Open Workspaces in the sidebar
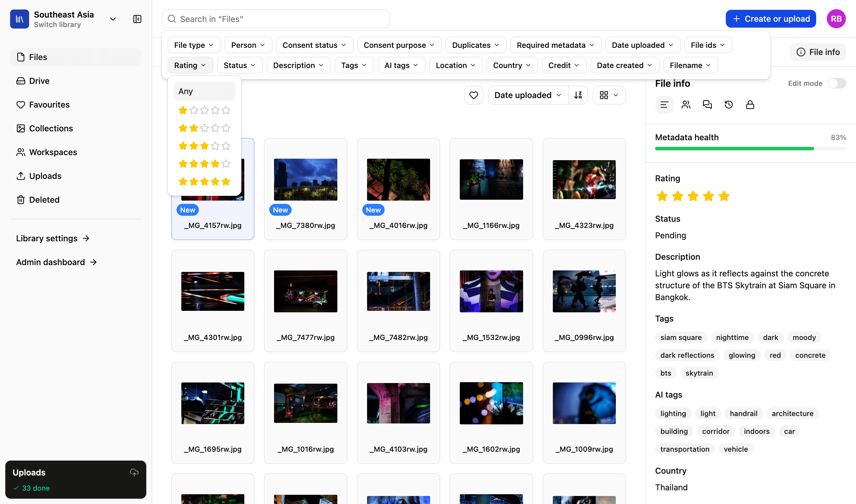856x504 pixels. tap(75, 152)
